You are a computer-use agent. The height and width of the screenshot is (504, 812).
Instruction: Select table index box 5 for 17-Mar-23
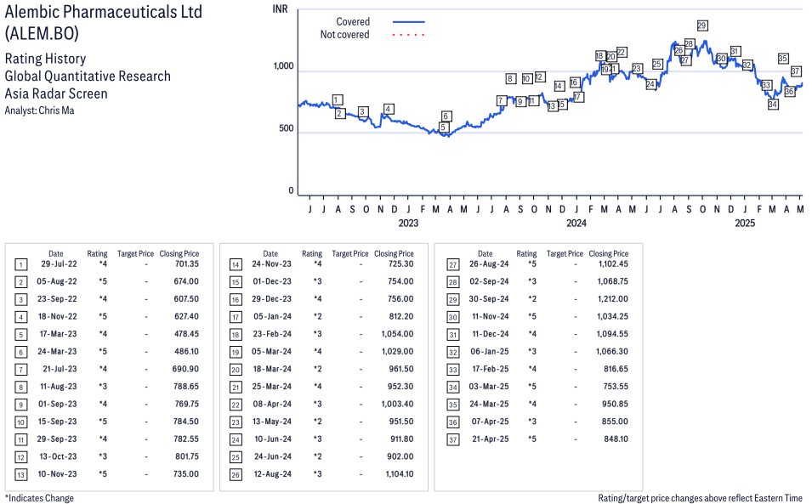point(20,335)
